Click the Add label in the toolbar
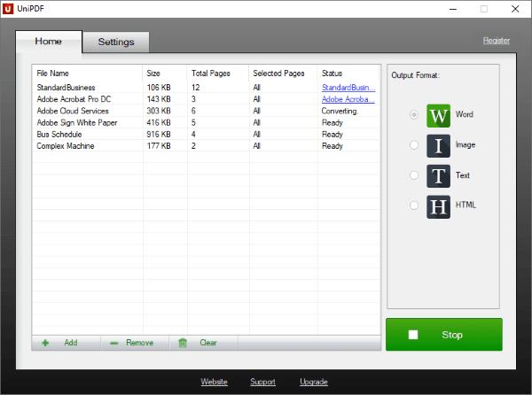 71,343
